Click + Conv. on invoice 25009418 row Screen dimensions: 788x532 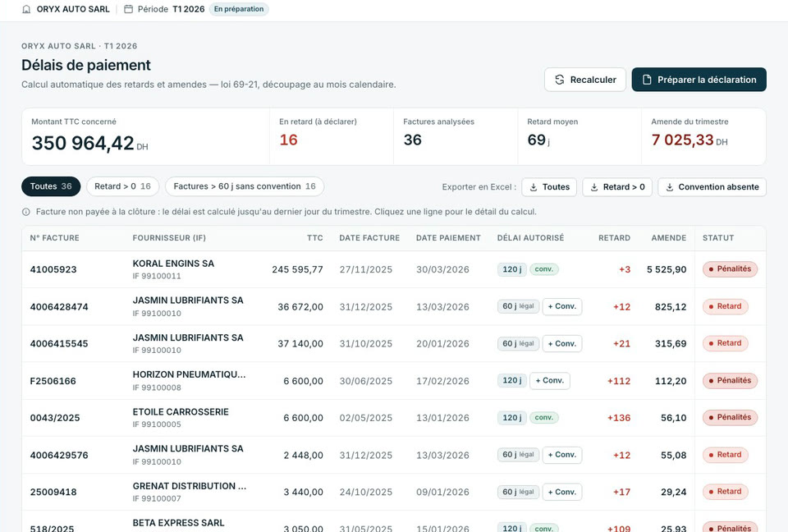coord(561,492)
